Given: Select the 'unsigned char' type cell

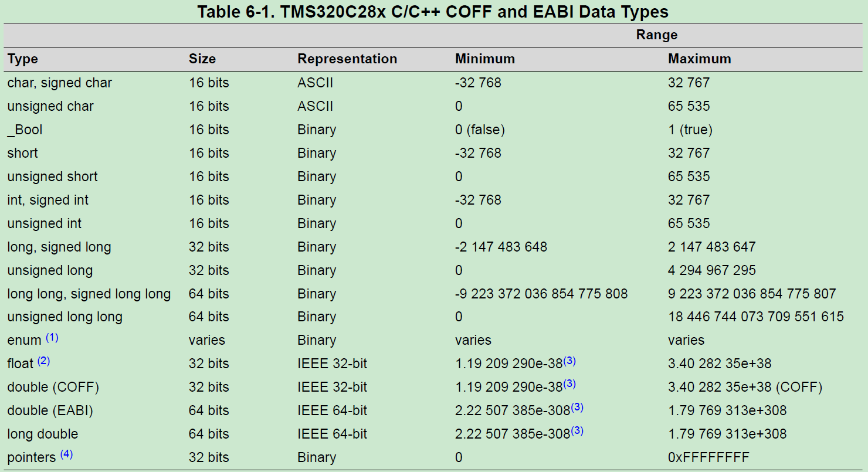Looking at the screenshot, I should [50, 106].
